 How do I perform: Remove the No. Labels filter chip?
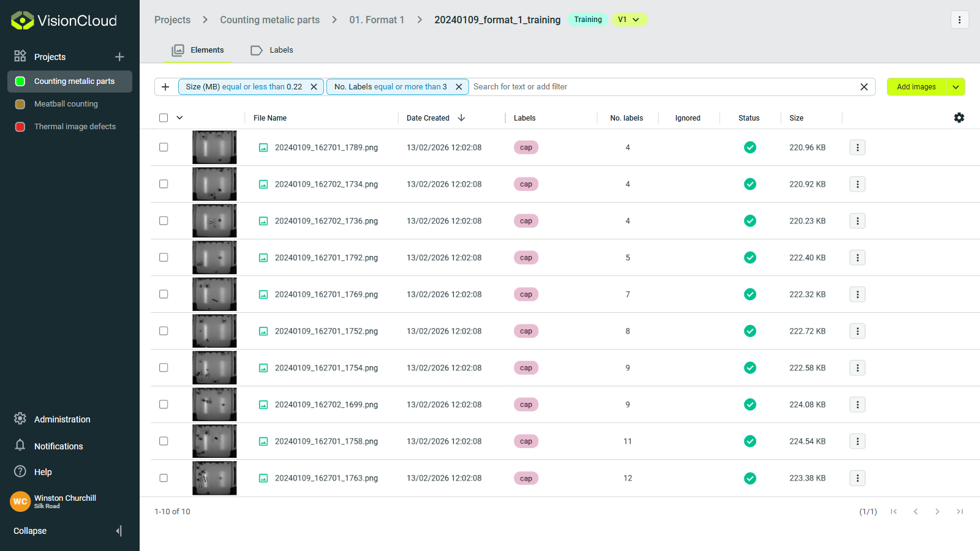(x=459, y=87)
